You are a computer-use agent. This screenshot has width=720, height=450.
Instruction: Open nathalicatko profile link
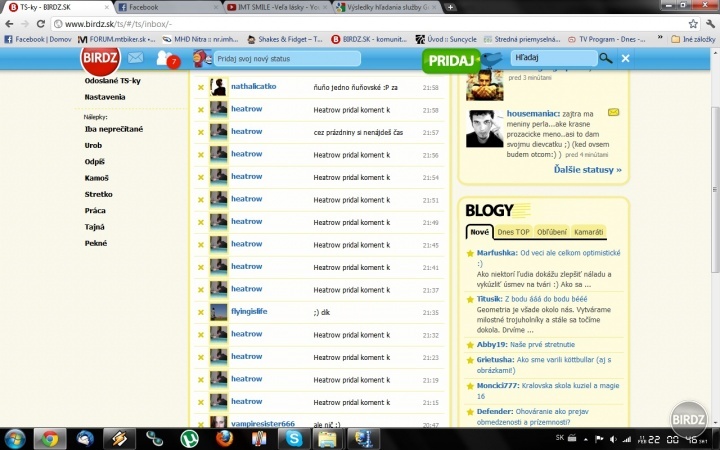coord(253,86)
